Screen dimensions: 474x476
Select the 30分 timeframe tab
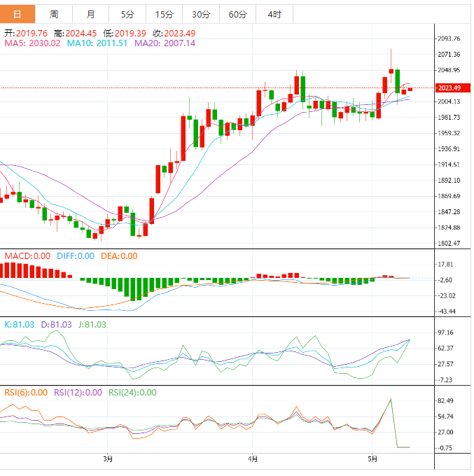click(201, 14)
